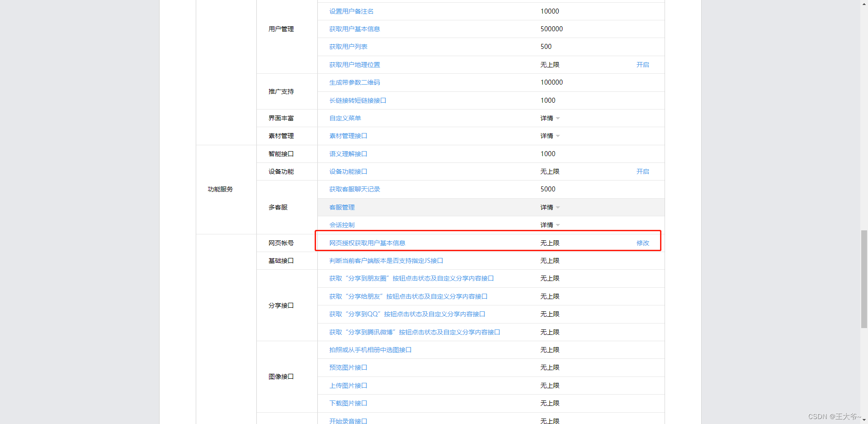Select the 5000 limit value
Screen dimensions: 868x424
pyautogui.click(x=548, y=189)
